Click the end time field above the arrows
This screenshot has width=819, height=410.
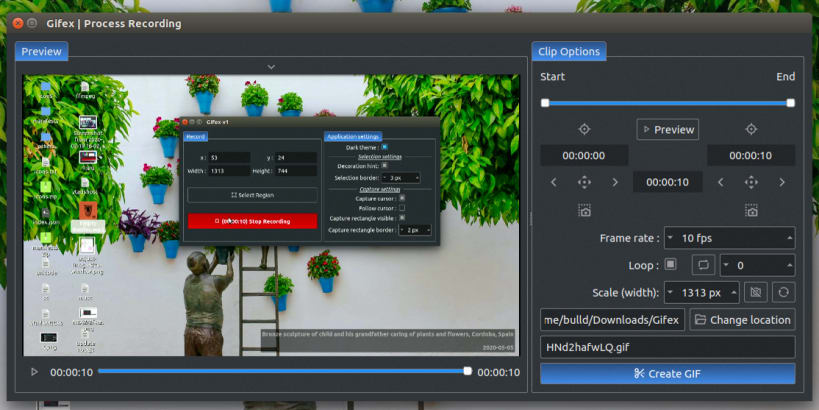751,156
